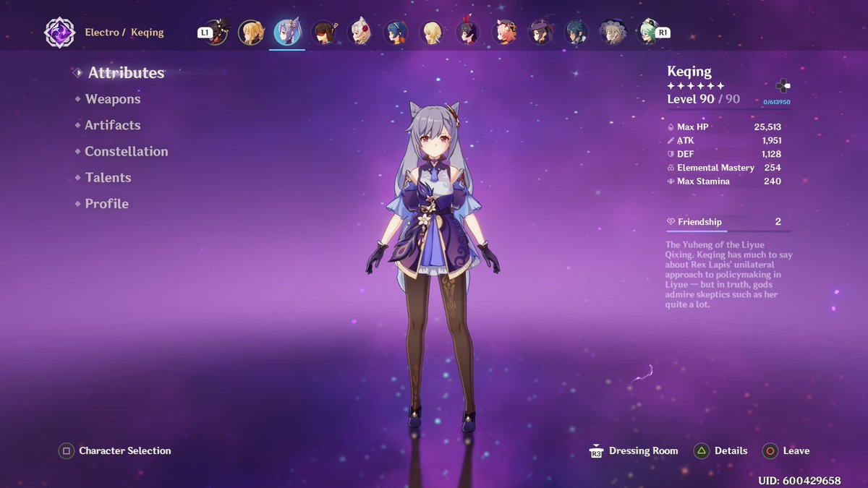This screenshot has height=488, width=868.
Task: Click the ATK stat row
Action: point(724,140)
